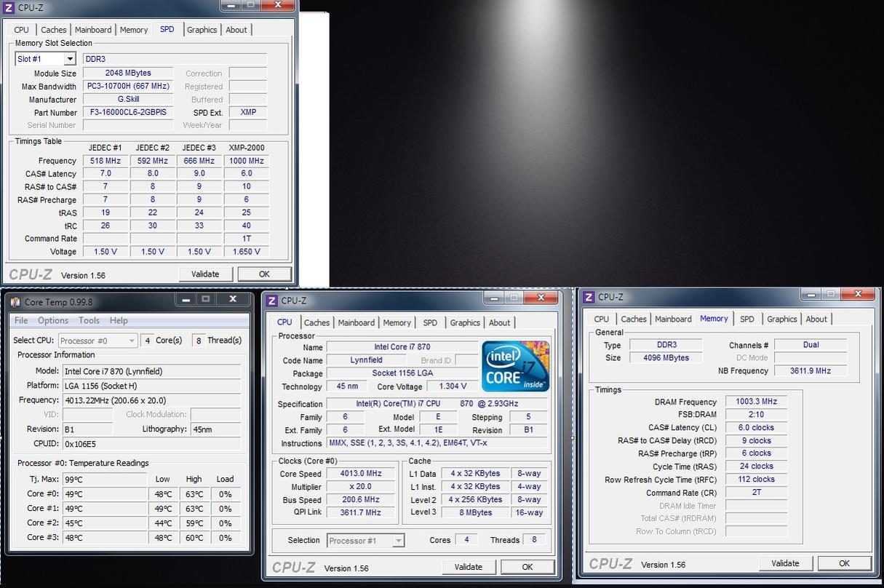Click OK in the SPD window
Viewport: 884px width, 588px height.
(x=264, y=274)
